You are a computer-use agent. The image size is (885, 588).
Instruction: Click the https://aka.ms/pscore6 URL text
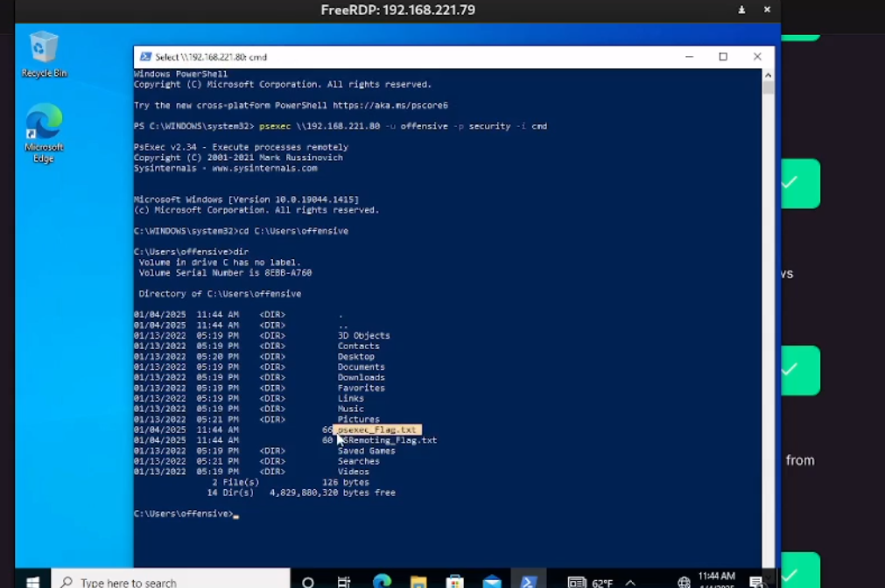tap(390, 105)
